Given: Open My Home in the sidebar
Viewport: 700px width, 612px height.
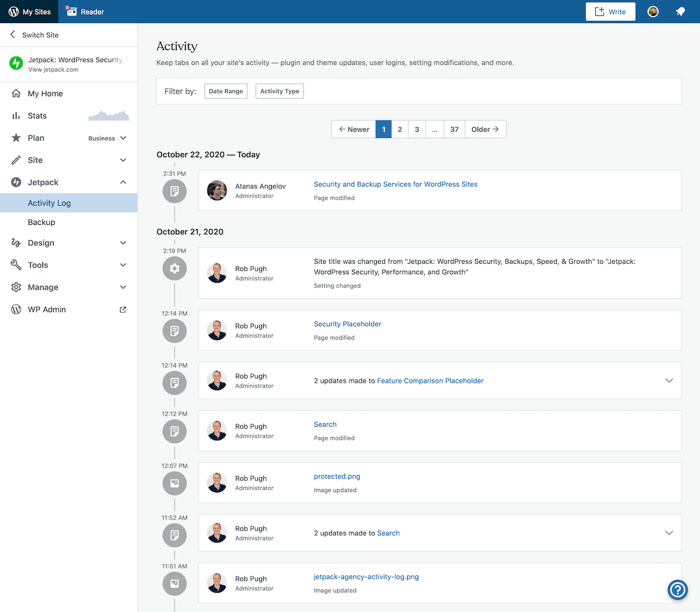Looking at the screenshot, I should pos(69,93).
